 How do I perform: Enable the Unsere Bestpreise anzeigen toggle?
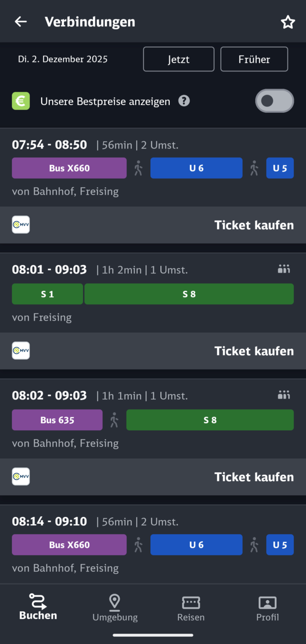tap(274, 101)
